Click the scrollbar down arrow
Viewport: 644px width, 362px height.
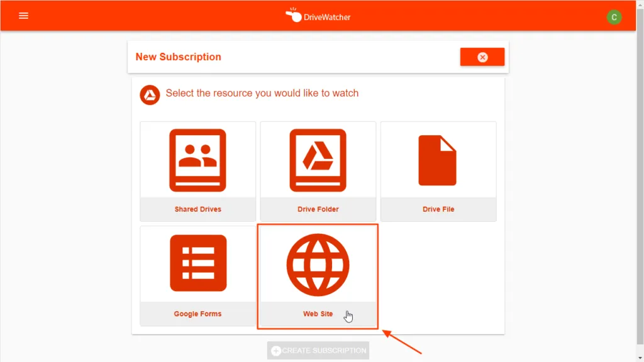pos(640,358)
